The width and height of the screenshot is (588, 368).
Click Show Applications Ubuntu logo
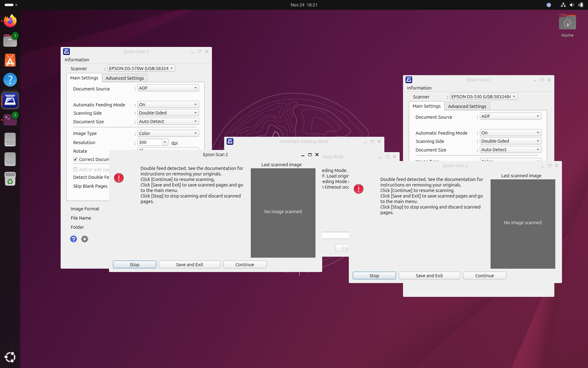10,357
